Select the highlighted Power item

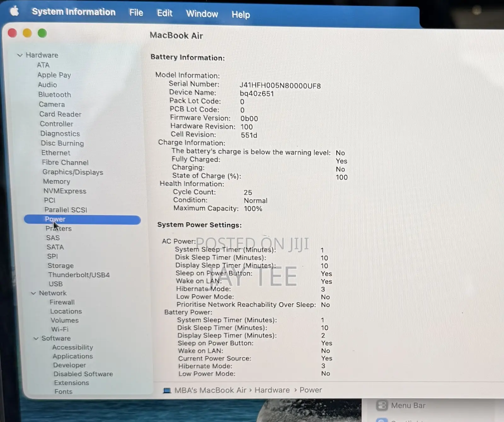tap(82, 219)
